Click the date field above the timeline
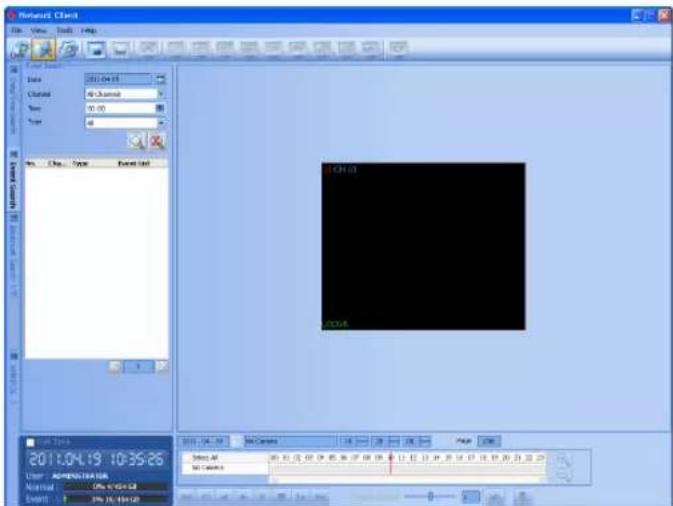 203,441
